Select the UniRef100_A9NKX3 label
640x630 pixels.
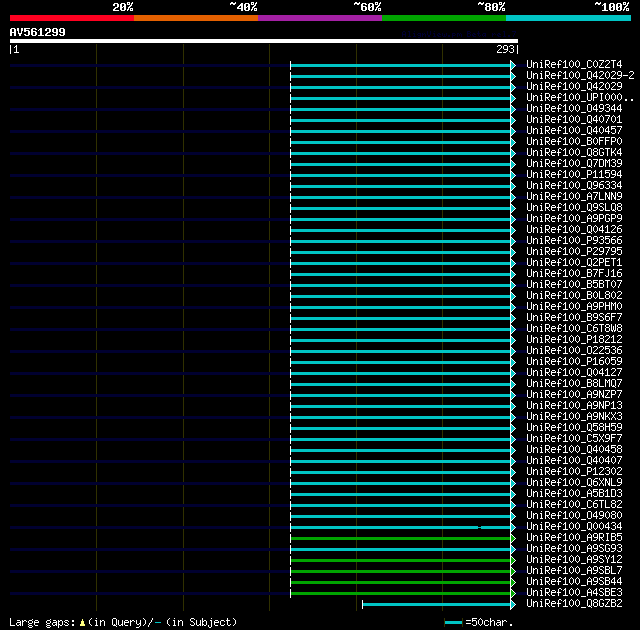[574, 417]
